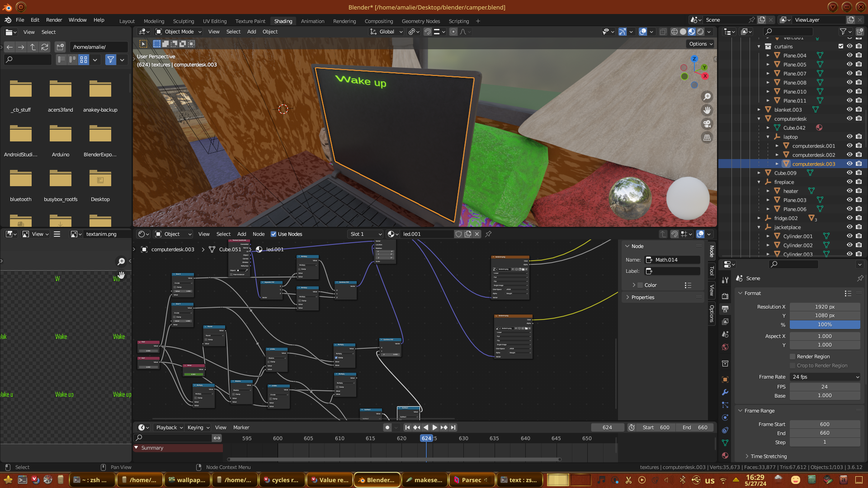Viewport: 868px width, 488px height.
Task: Click the resolution percentage 100% slider
Action: [825, 324]
